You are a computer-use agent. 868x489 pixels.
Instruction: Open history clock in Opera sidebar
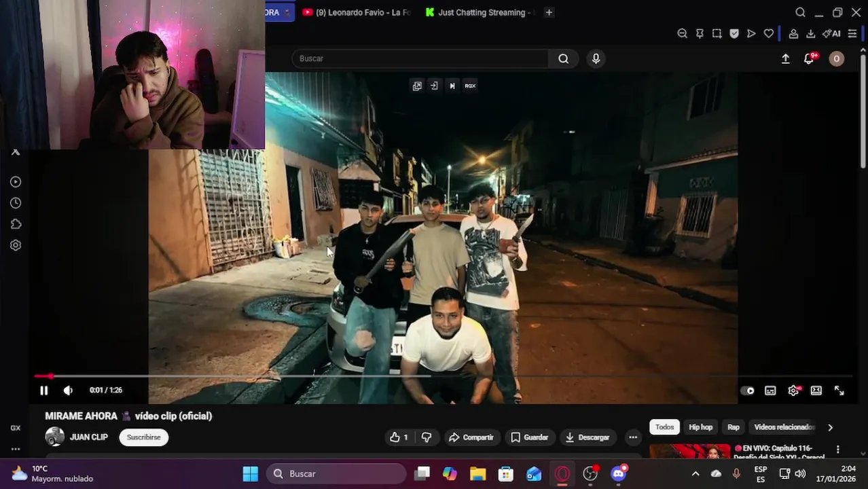pos(16,203)
